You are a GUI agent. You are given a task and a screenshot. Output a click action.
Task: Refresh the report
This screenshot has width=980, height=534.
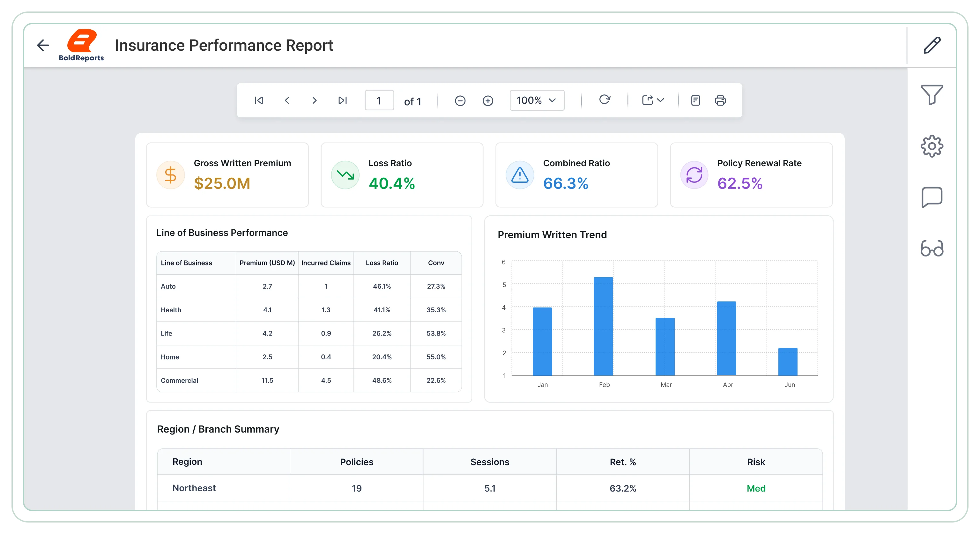pyautogui.click(x=605, y=100)
